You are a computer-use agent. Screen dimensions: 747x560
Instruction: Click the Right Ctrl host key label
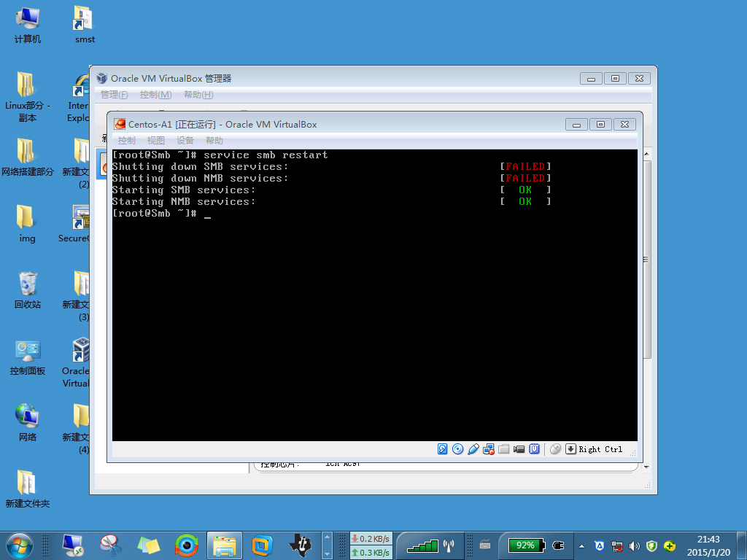click(x=600, y=449)
